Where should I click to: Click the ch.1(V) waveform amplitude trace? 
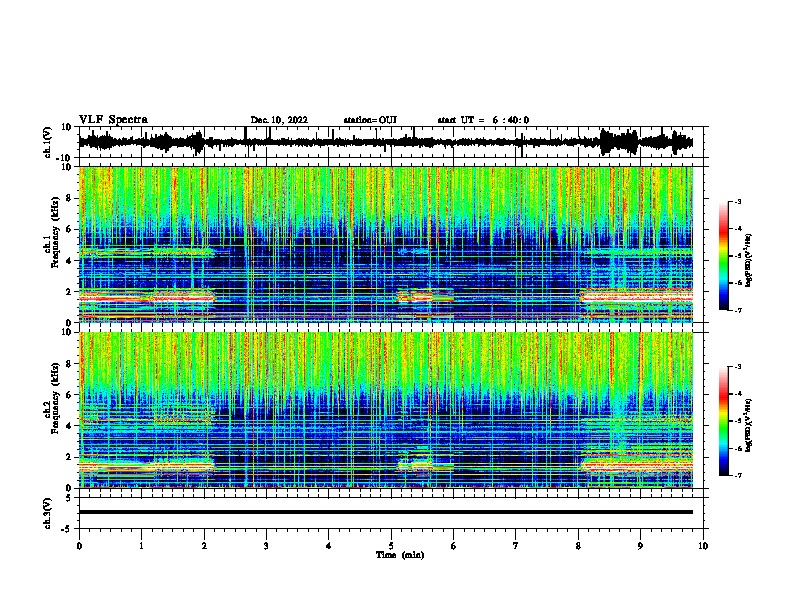tap(385, 142)
